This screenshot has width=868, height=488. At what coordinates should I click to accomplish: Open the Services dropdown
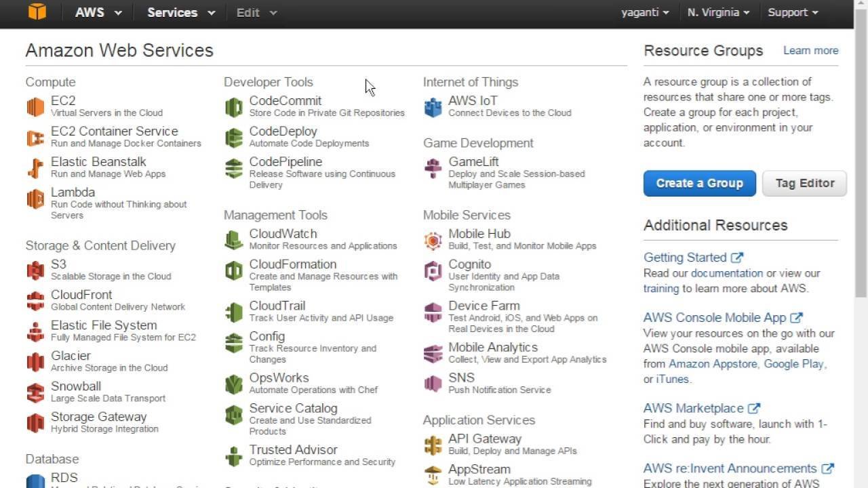click(x=181, y=12)
